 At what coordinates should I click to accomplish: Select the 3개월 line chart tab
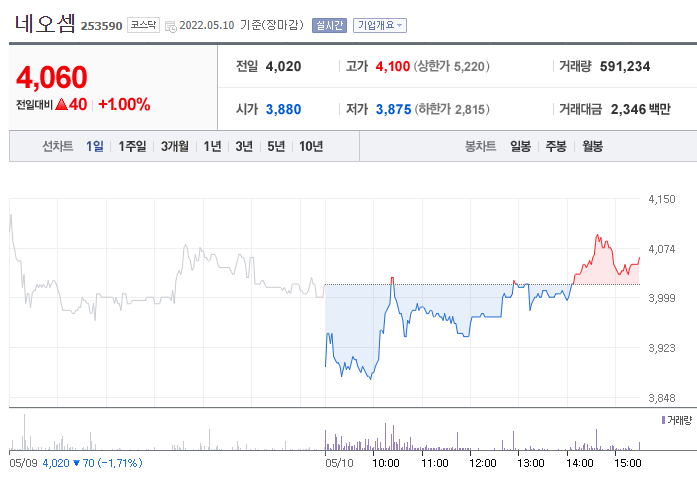[175, 146]
